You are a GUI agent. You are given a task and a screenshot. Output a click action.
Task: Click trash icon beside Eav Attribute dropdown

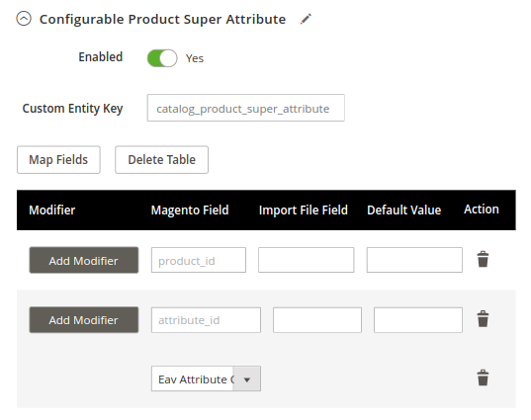[x=483, y=378]
